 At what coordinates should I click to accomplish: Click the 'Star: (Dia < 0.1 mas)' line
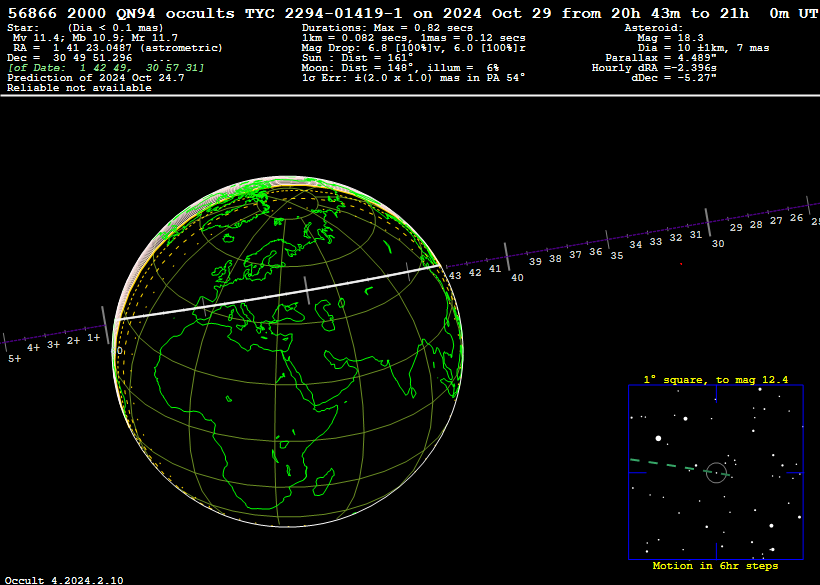(x=85, y=28)
